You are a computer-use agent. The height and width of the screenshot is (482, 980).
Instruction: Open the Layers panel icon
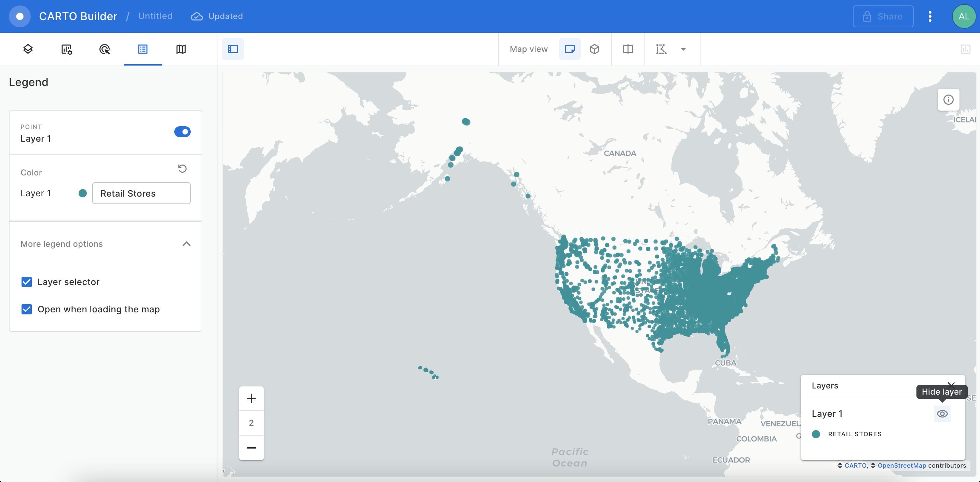[28, 49]
